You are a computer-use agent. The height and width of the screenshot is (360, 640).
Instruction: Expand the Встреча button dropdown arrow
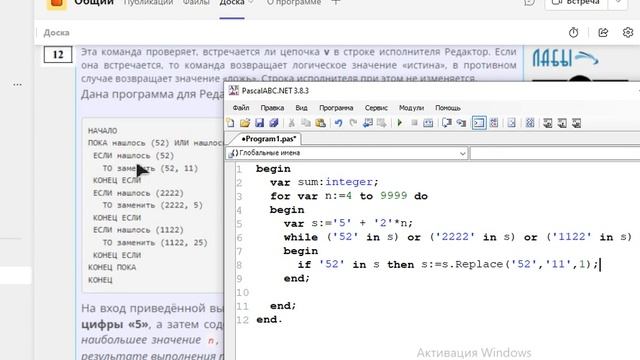click(x=618, y=2)
